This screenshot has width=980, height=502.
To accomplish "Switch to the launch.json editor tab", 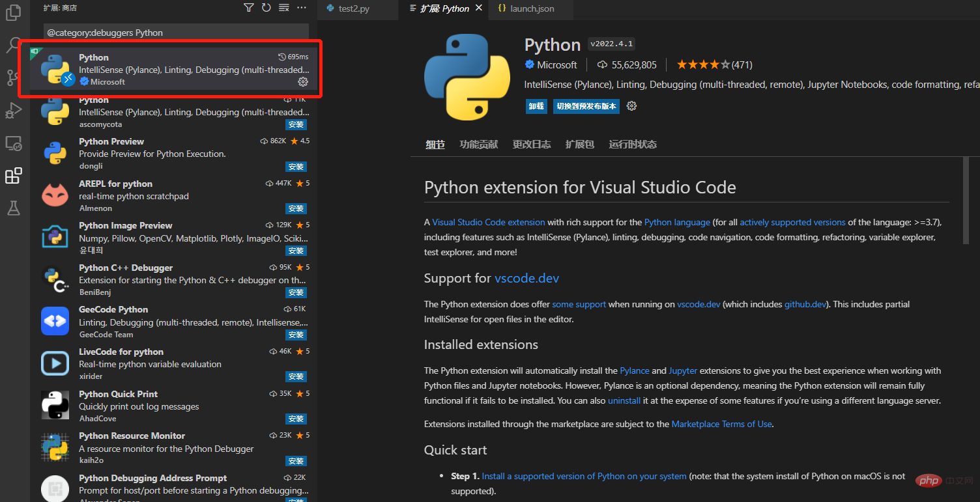I will tap(532, 8).
